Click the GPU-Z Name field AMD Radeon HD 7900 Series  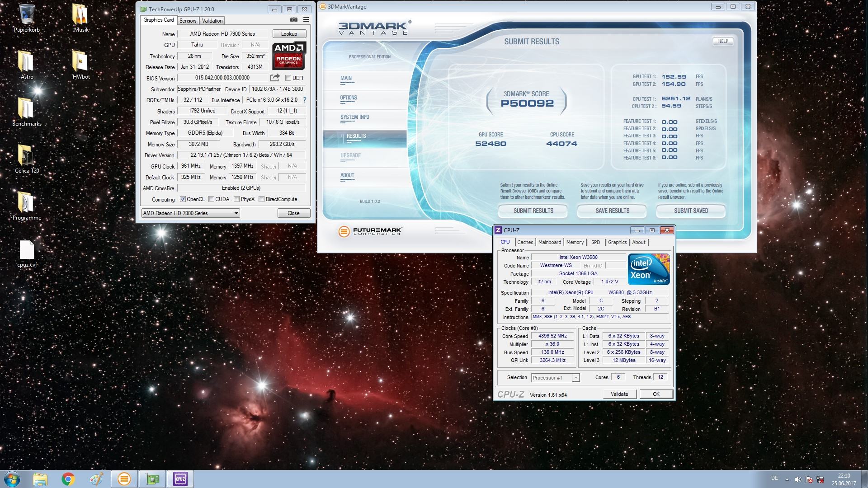point(222,34)
